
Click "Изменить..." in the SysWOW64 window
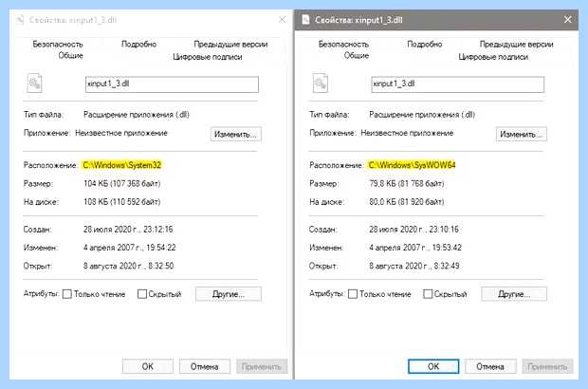pyautogui.click(x=522, y=135)
